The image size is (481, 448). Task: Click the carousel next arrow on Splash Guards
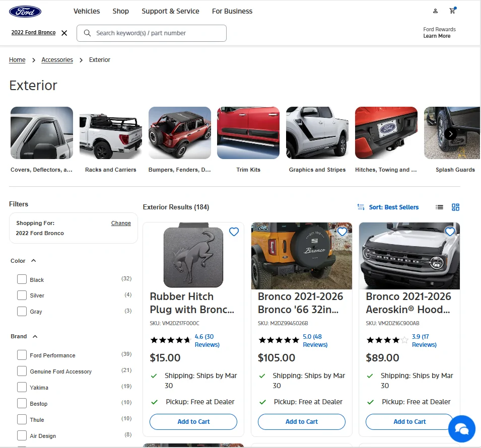[450, 133]
